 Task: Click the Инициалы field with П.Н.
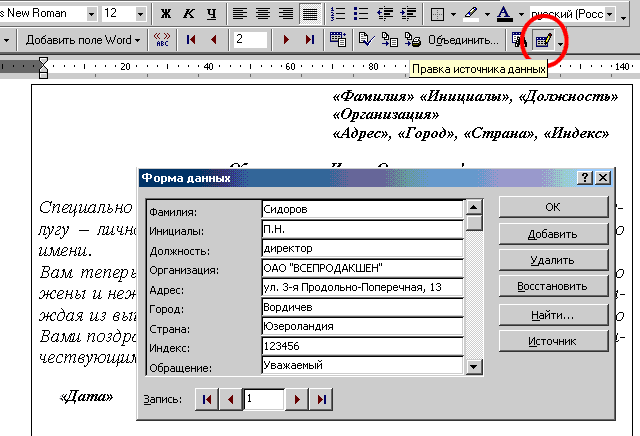362,229
